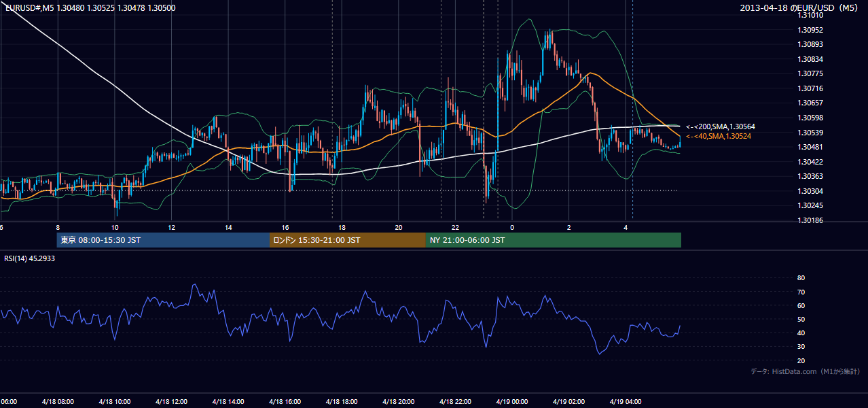Click price axis value 1.31010
The image size is (868, 408).
coord(810,15)
